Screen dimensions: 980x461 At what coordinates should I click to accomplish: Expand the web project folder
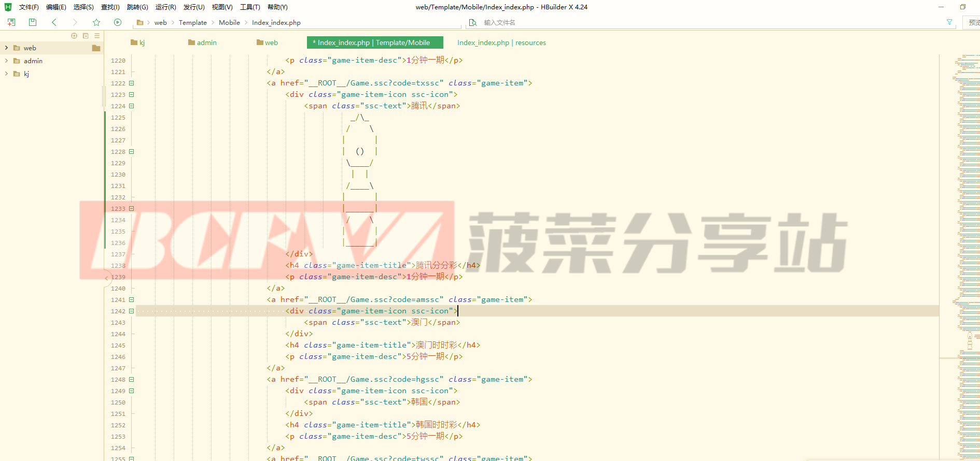[x=6, y=48]
